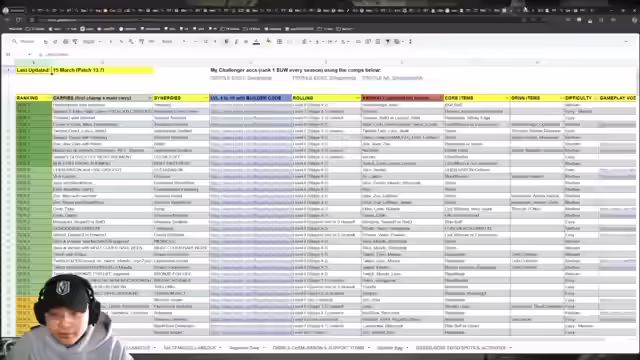Collapse the toolbar with the arrow
The width and height of the screenshot is (640, 360).
[626, 42]
